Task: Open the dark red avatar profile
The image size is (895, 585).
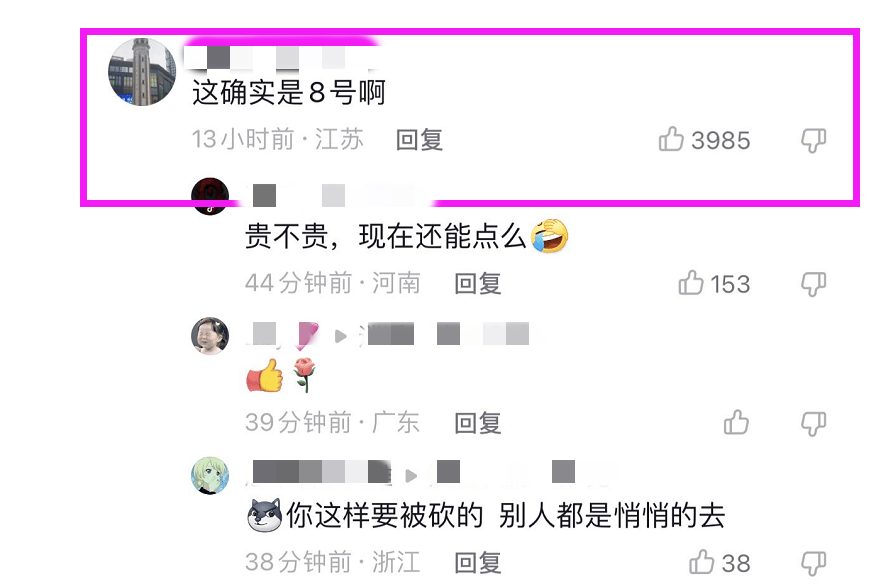Action: coord(210,196)
